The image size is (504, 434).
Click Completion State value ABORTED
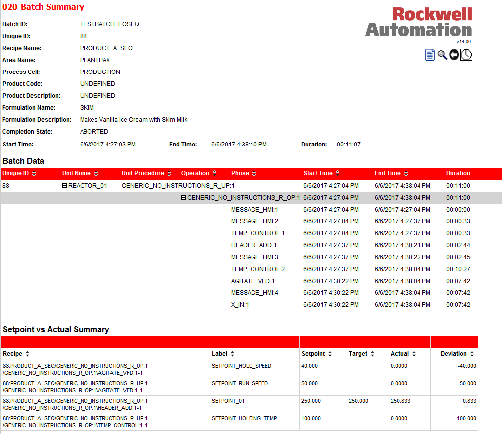point(94,131)
